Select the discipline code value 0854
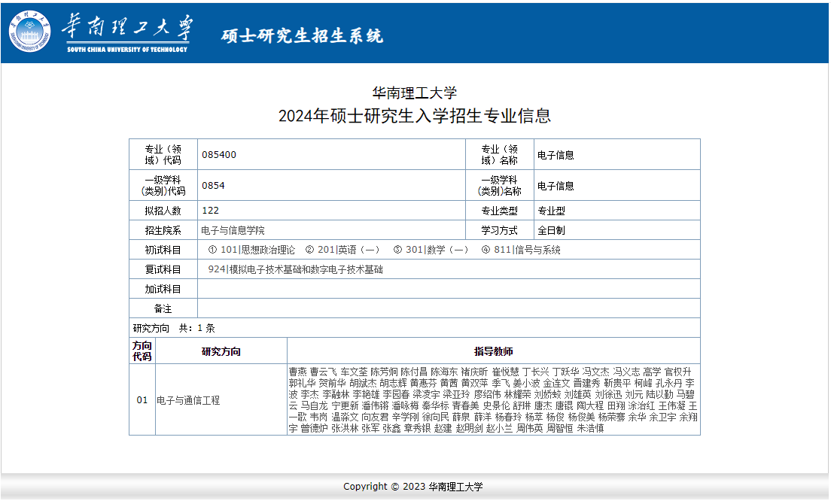This screenshot has width=831, height=504. click(x=213, y=185)
